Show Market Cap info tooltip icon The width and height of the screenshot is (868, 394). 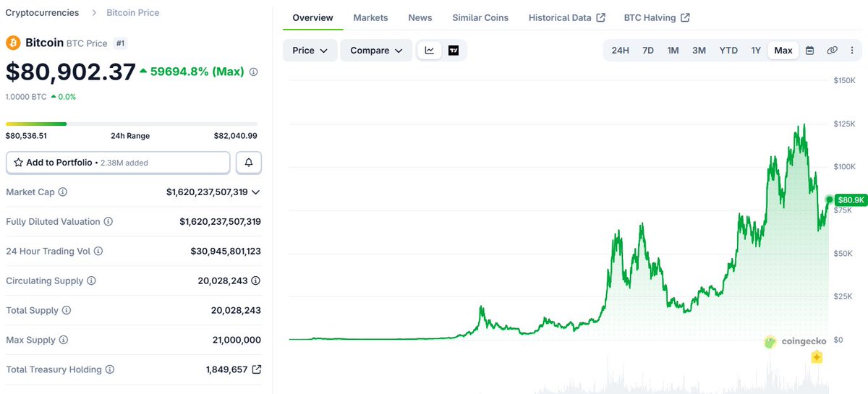(63, 192)
